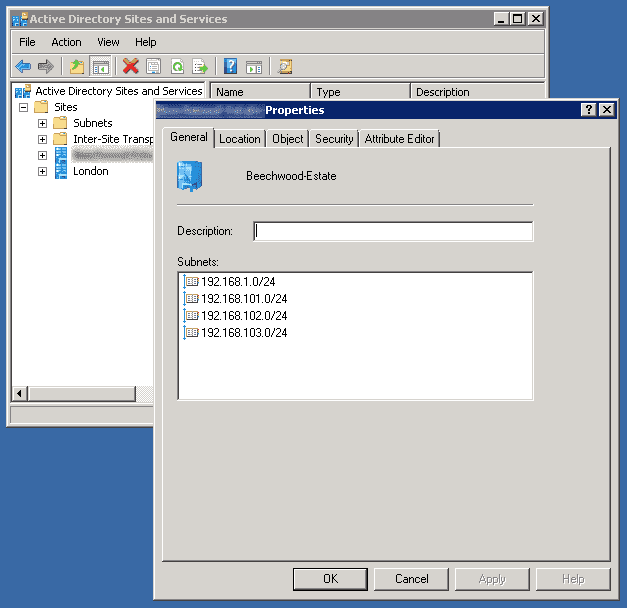Click the Sites folder icon in tree
The width and height of the screenshot is (627, 608).
(41, 107)
